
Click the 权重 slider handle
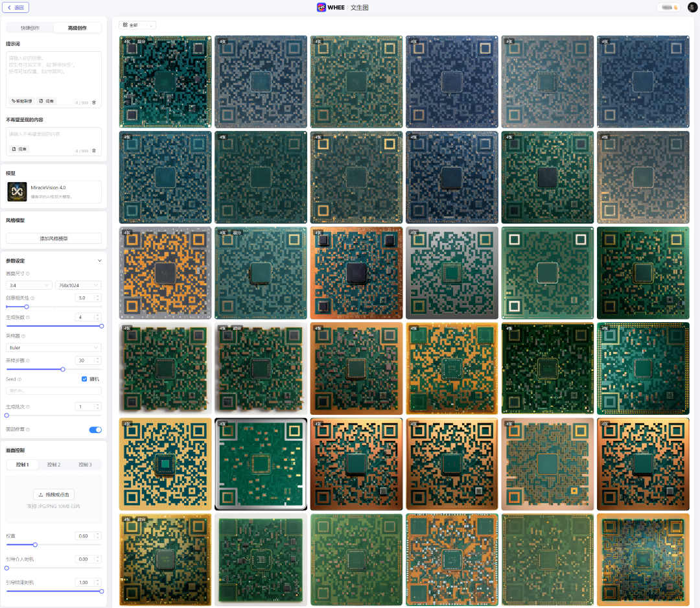click(35, 544)
